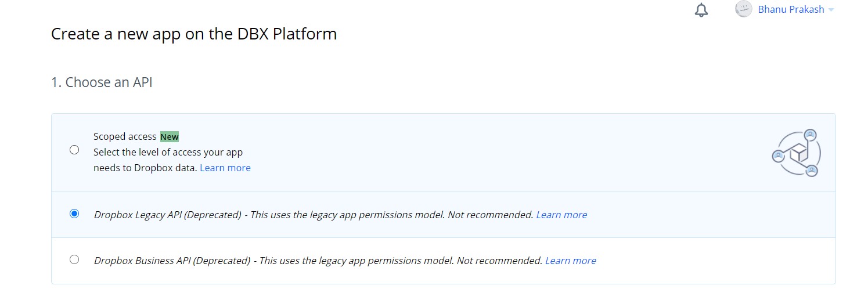Click the green "New" badge
The height and width of the screenshot is (307, 868).
coord(170,137)
